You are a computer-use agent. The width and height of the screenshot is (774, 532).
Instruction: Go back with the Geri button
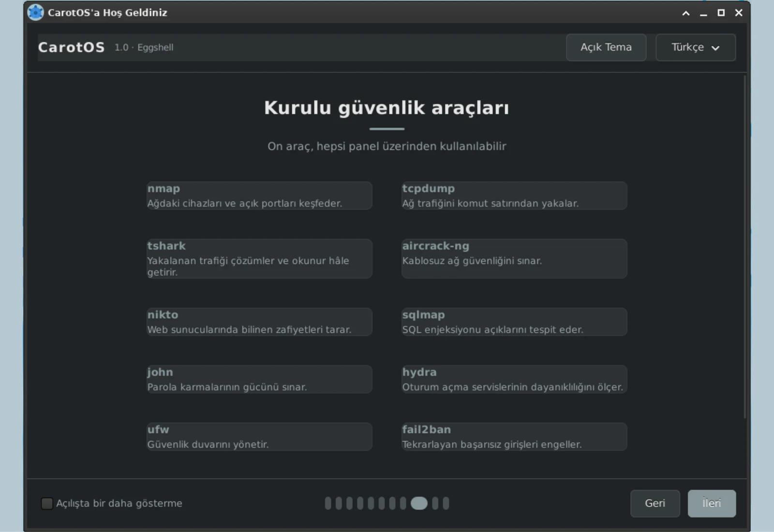(x=655, y=503)
